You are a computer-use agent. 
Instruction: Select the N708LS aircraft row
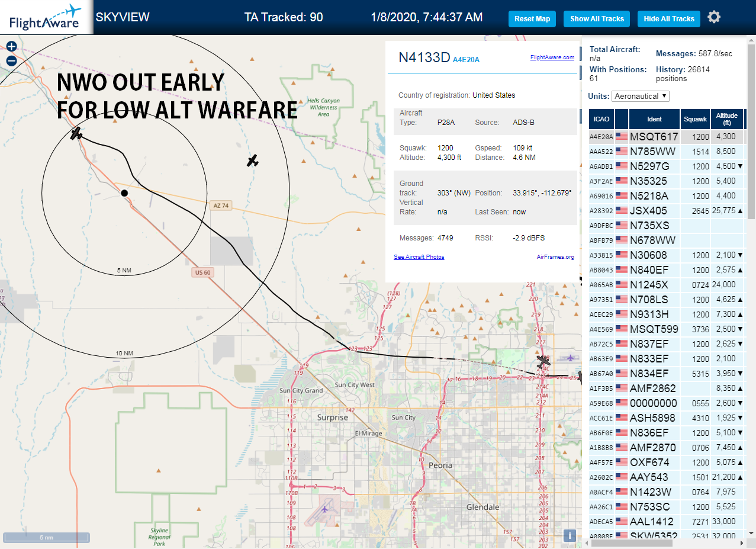[667, 300]
